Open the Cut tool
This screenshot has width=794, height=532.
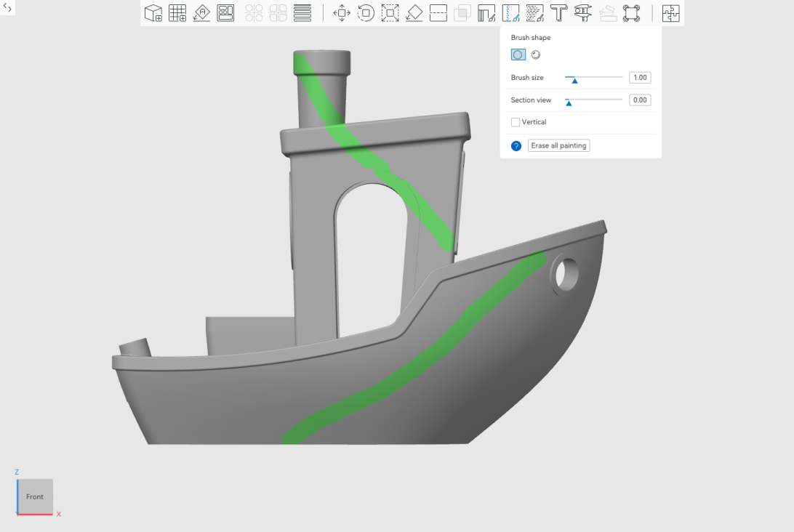coord(438,12)
